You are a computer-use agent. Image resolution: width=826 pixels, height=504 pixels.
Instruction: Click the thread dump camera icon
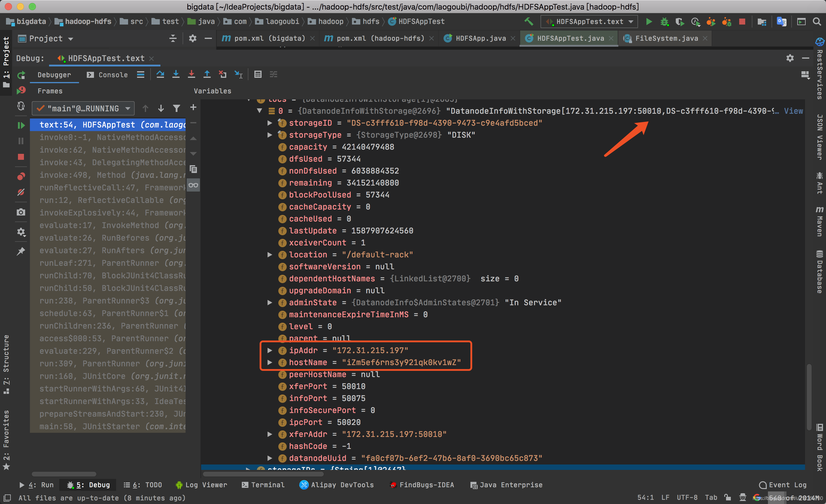(x=21, y=212)
